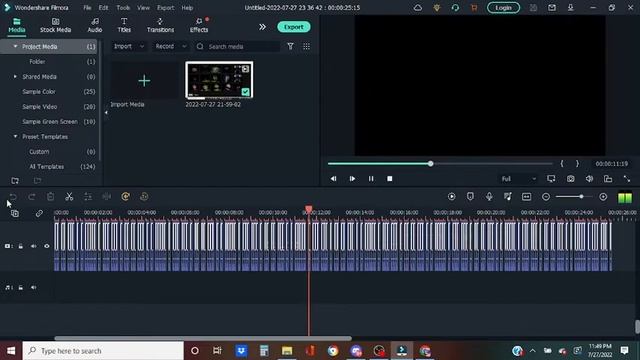The width and height of the screenshot is (640, 360).
Task: Add a marker with the shield icon
Action: [470, 197]
